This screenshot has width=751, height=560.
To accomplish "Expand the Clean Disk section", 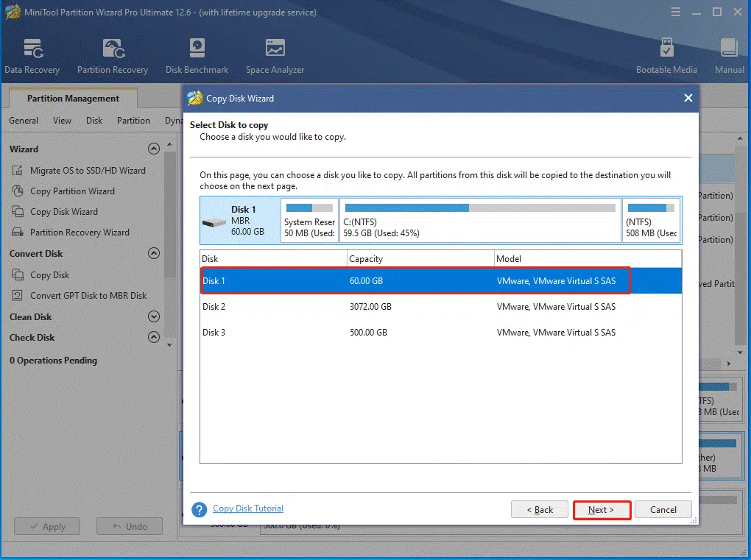I will pos(154,316).
